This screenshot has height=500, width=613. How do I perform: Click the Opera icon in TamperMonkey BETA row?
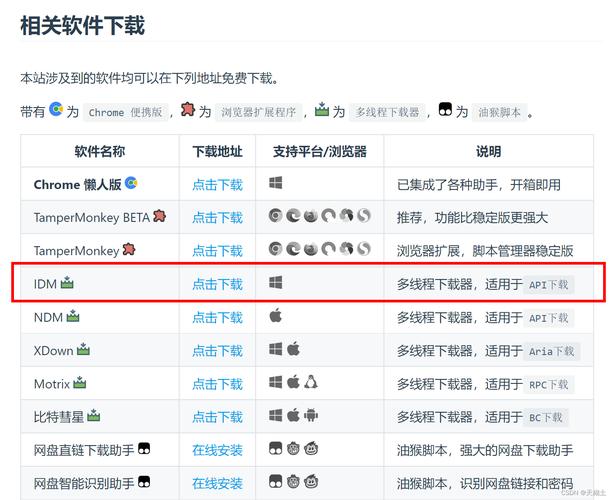click(328, 215)
